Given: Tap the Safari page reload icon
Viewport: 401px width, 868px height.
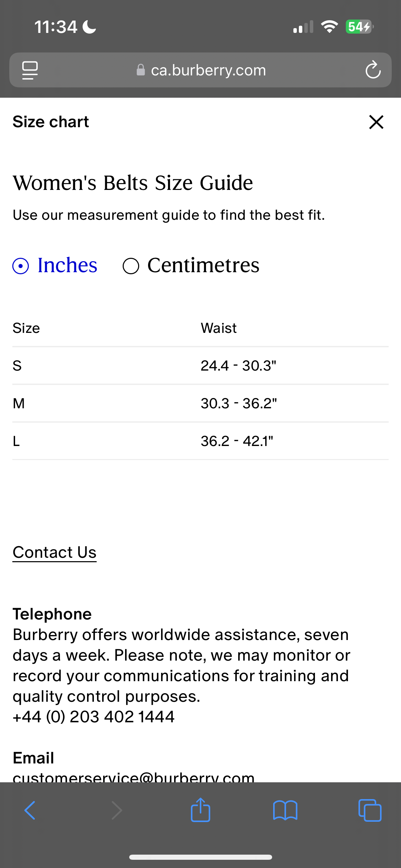Looking at the screenshot, I should click(373, 70).
